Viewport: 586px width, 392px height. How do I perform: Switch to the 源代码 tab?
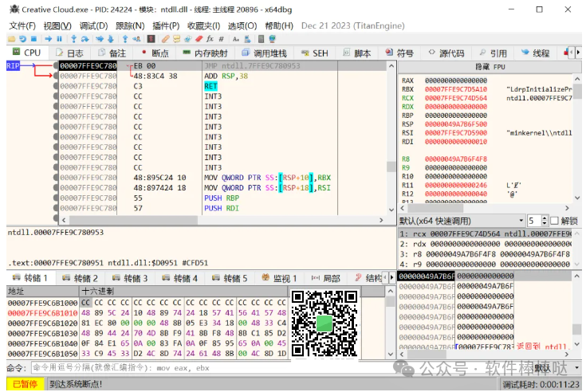tap(446, 53)
